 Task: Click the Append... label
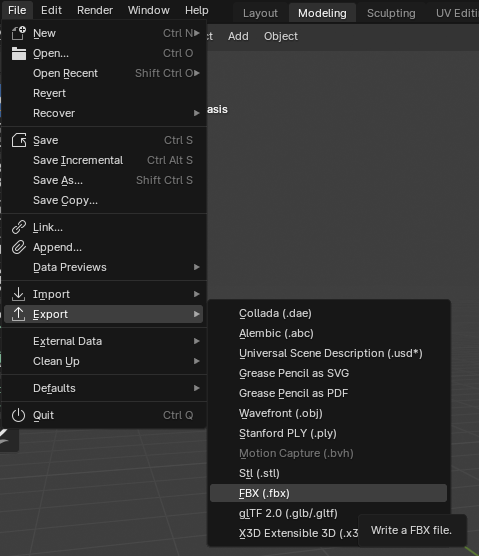[x=57, y=248]
